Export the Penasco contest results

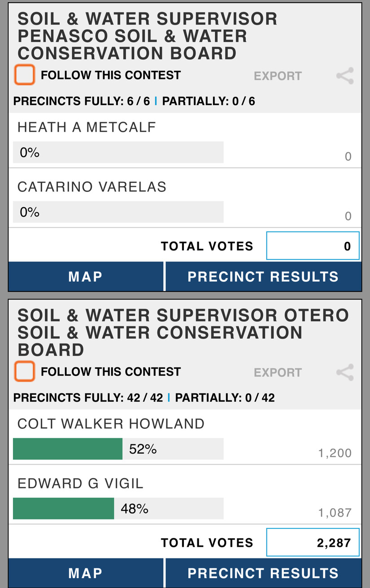(x=278, y=76)
